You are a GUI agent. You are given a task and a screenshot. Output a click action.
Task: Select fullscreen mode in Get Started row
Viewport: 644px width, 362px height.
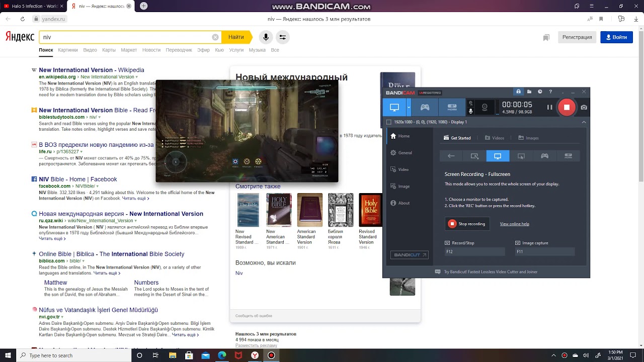pos(498,156)
